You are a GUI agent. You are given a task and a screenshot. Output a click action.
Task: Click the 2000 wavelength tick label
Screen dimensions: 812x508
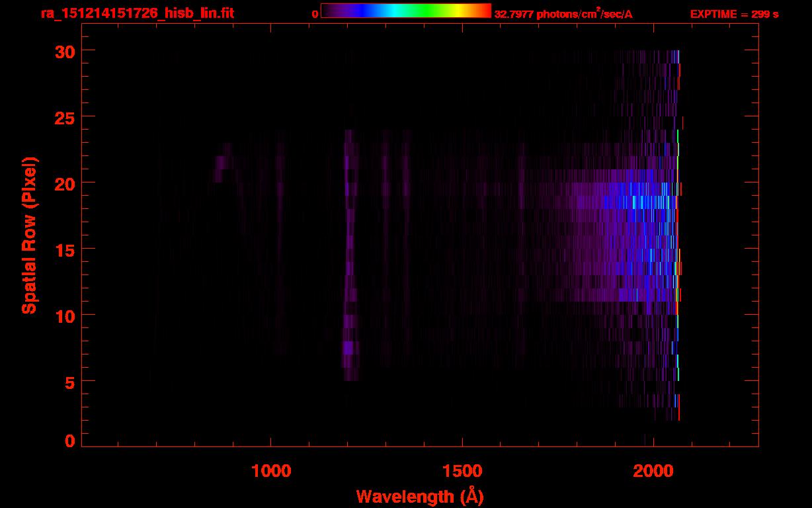(x=653, y=471)
